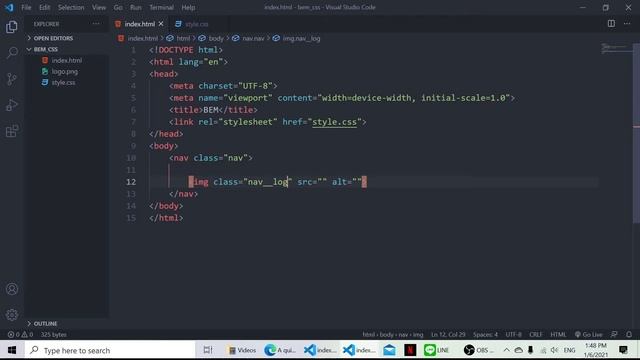Change encoding via UTF-8 status item
Screen dimensions: 640x360
coord(513,334)
